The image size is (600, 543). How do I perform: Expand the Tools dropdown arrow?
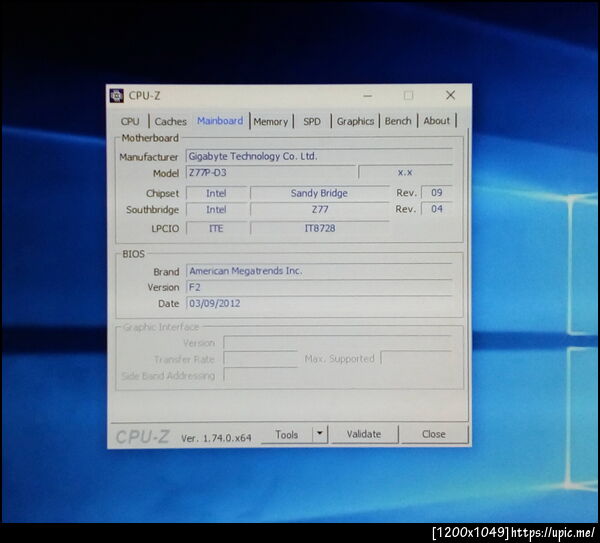[320, 434]
